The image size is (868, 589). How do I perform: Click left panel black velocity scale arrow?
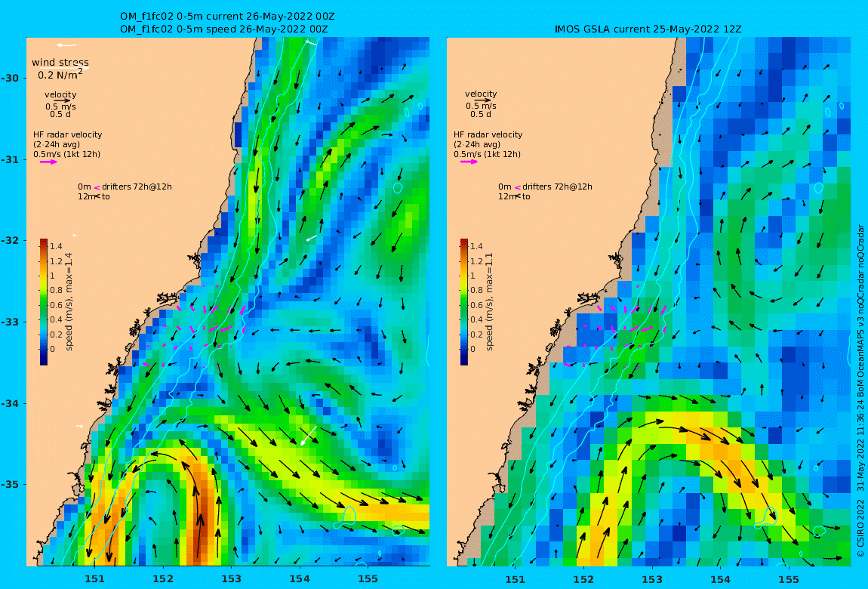click(62, 100)
